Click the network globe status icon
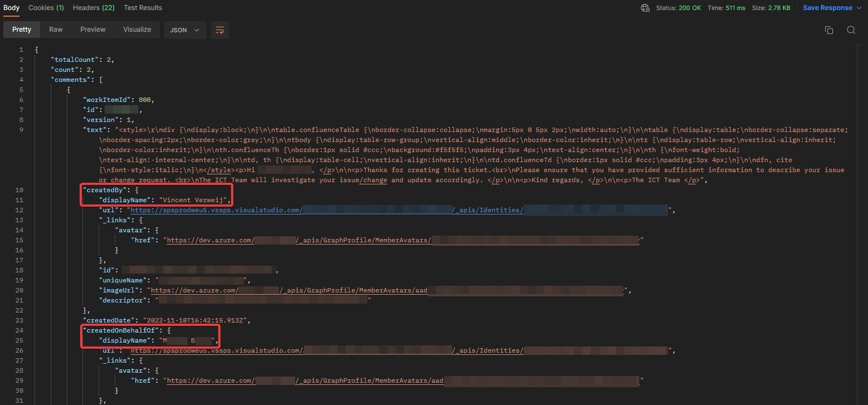The width and height of the screenshot is (868, 405). [645, 8]
